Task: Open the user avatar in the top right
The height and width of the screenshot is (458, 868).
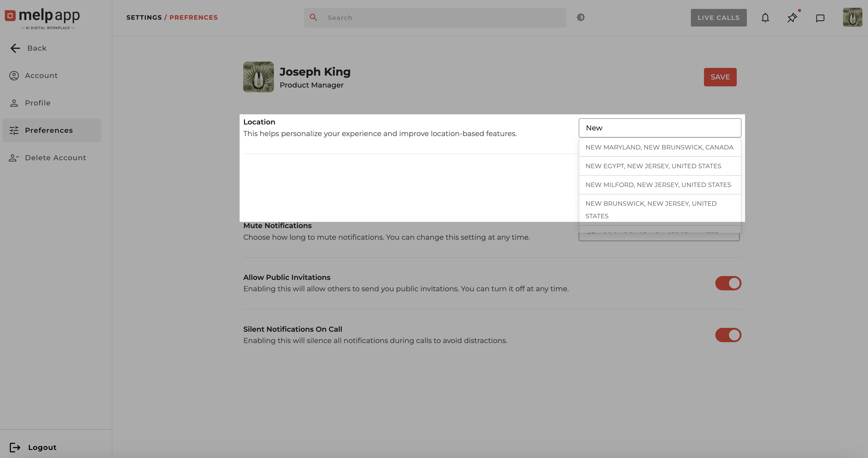Action: 852,18
